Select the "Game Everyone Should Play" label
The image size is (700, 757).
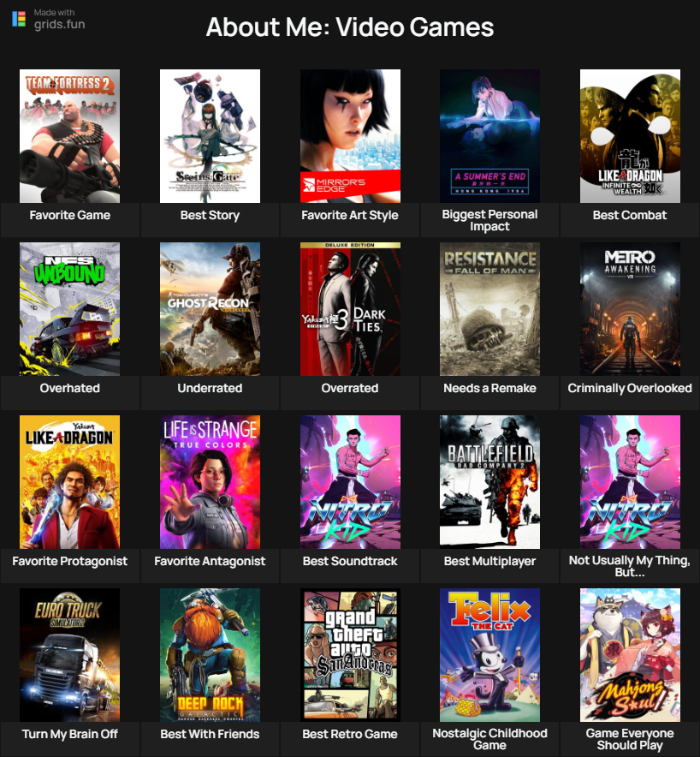click(x=630, y=739)
